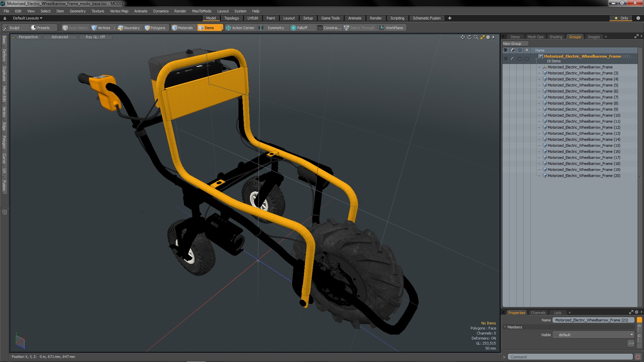The image size is (644, 362).
Task: Open the Advanced shading style dropdown
Action: (x=60, y=37)
